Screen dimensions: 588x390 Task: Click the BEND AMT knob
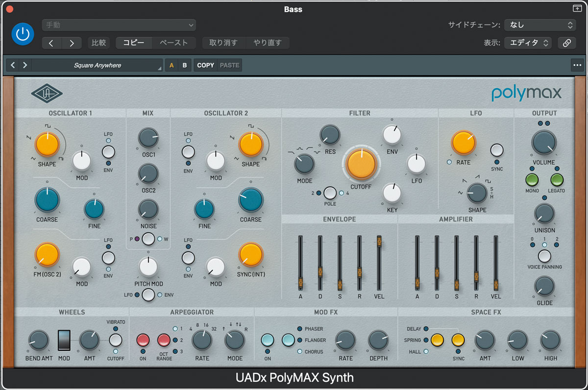39,341
